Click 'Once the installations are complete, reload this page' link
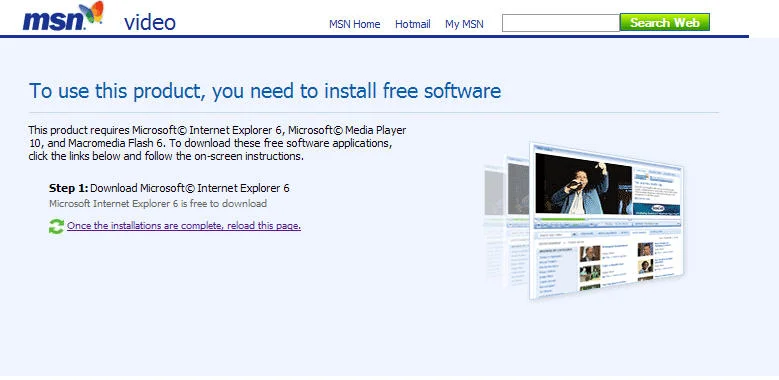This screenshot has height=380, width=779. click(x=184, y=226)
